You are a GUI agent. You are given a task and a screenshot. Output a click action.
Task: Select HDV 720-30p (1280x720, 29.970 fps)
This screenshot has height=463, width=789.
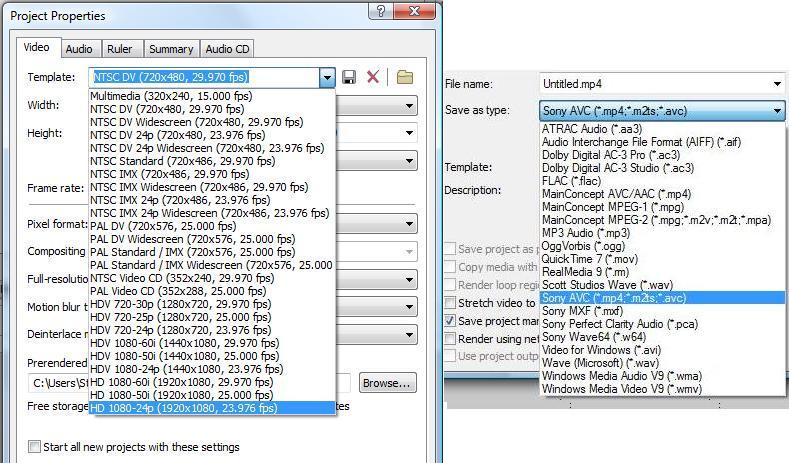(212, 304)
